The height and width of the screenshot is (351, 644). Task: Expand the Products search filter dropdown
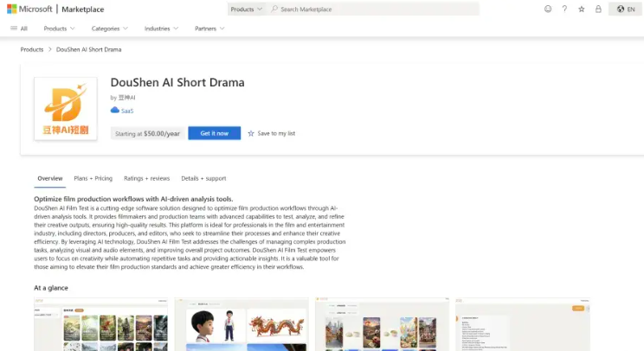tap(246, 9)
